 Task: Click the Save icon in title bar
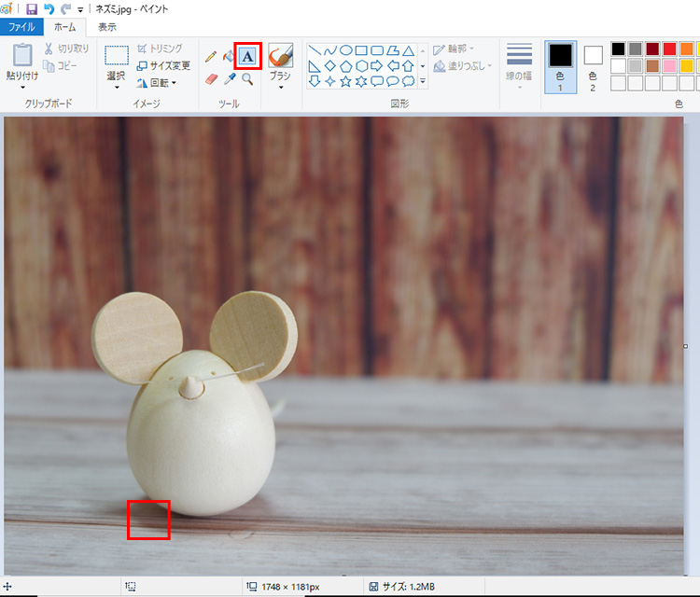click(x=32, y=8)
